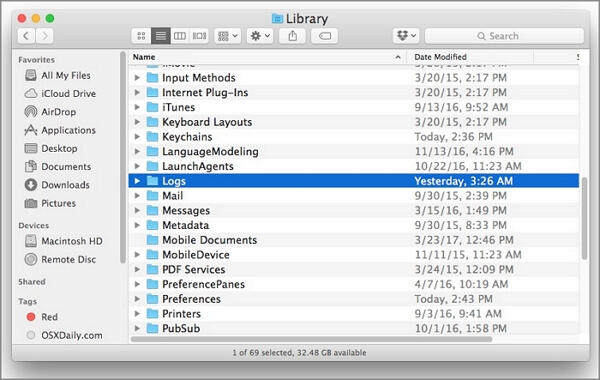This screenshot has width=600, height=380.
Task: Select Remote Disc device
Action: click(x=60, y=259)
